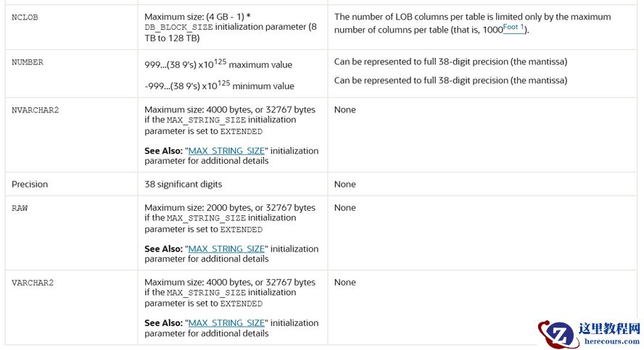Open the MAX_STRING_SIZE link in NVARCHAR2 row

pyautogui.click(x=228, y=151)
